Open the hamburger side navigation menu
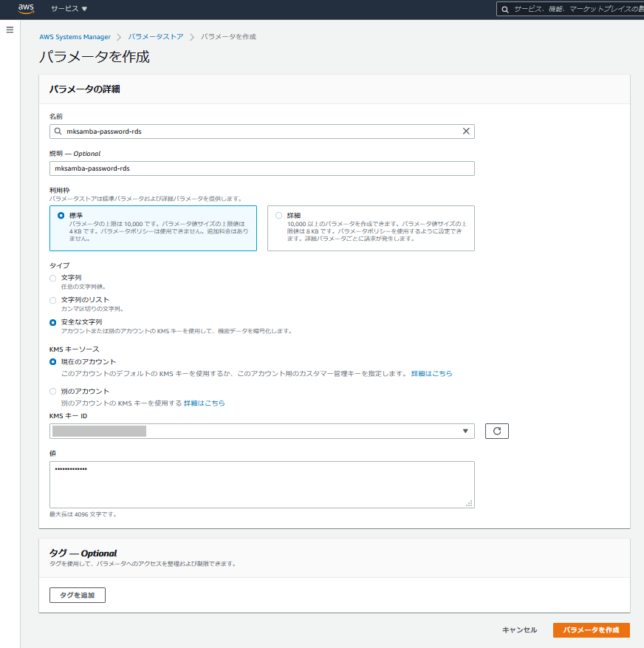The width and height of the screenshot is (644, 648). [10, 30]
